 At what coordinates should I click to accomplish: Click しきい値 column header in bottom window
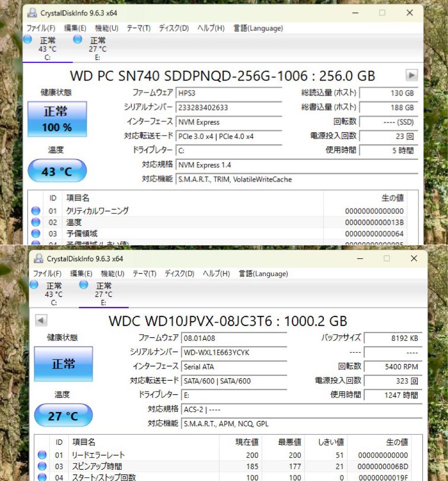331,442
